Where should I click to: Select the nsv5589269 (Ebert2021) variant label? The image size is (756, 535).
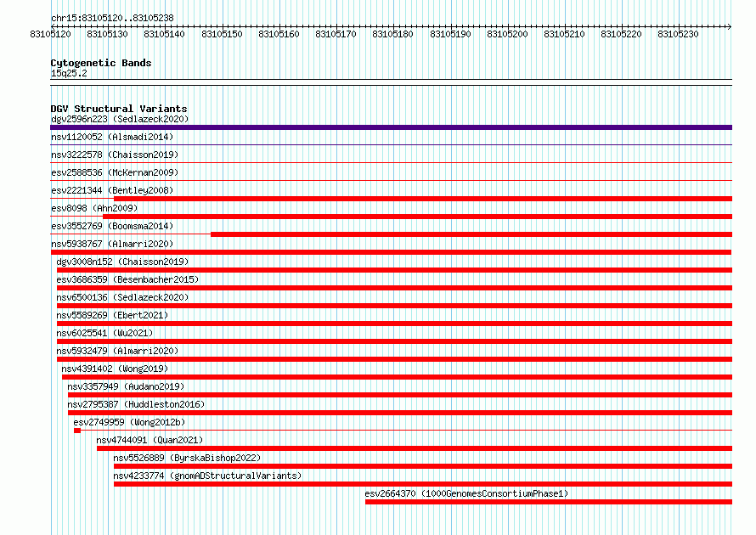pos(112,315)
